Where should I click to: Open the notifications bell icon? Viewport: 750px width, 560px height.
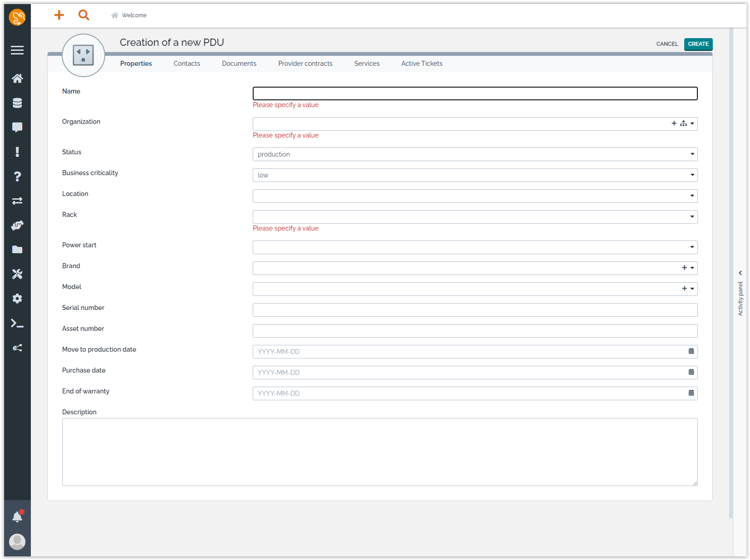(x=17, y=516)
